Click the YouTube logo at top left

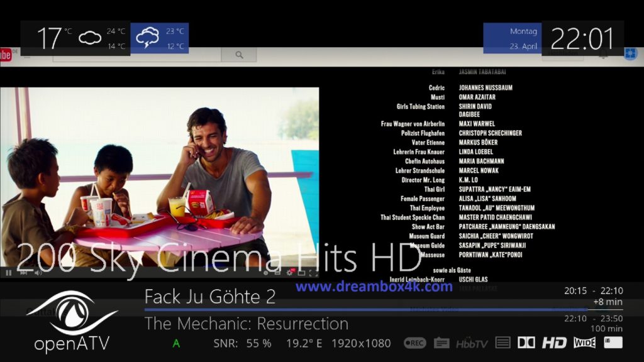click(6, 55)
